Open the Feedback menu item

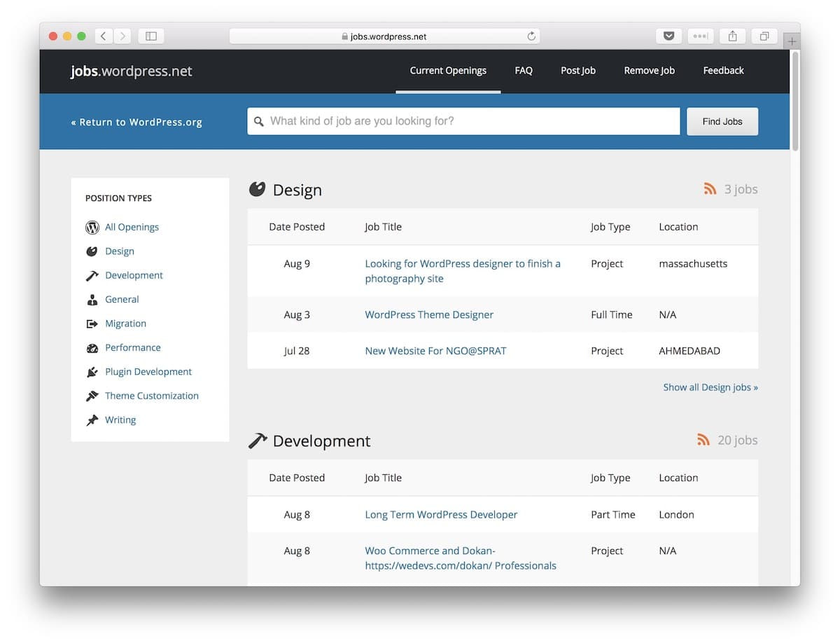coord(724,70)
